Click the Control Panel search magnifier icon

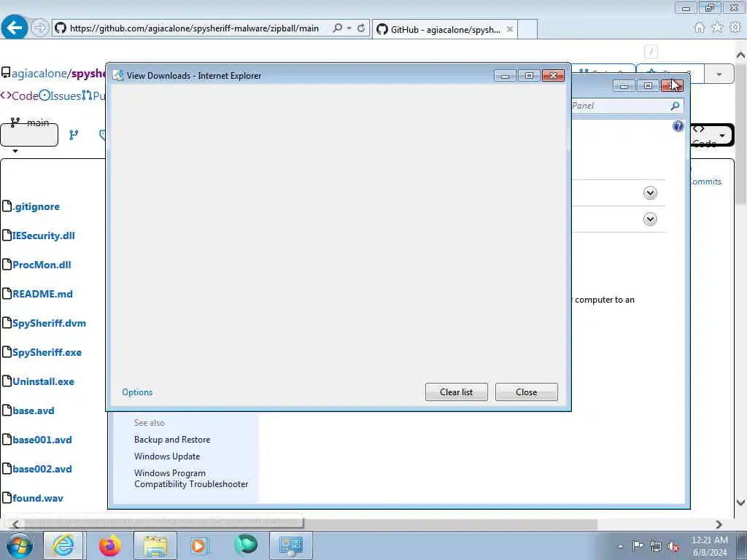[675, 106]
